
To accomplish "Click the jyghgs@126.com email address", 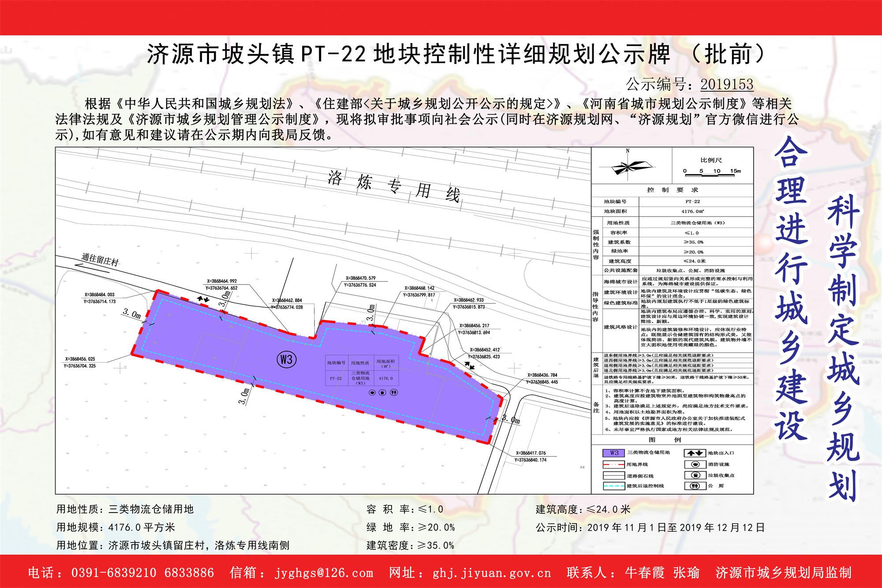I will 324,573.
